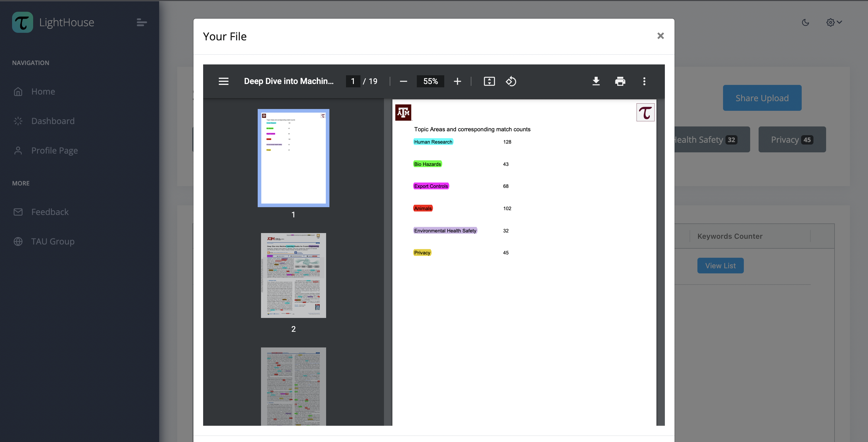Click the Environmental Health Safety count 32
Viewport: 868px width, 442px height.
(506, 231)
